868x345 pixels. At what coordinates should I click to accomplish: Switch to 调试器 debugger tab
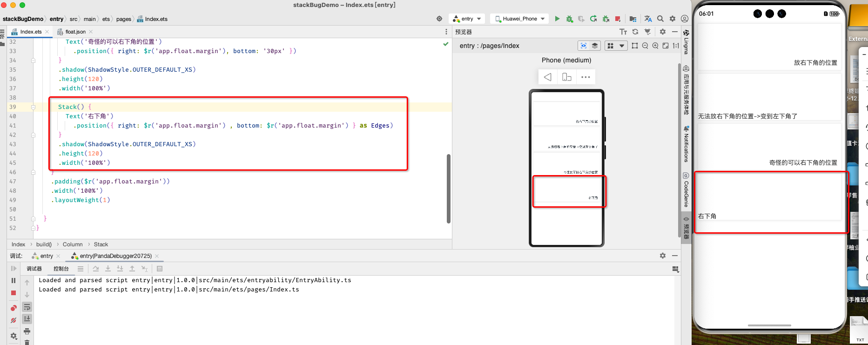point(34,269)
